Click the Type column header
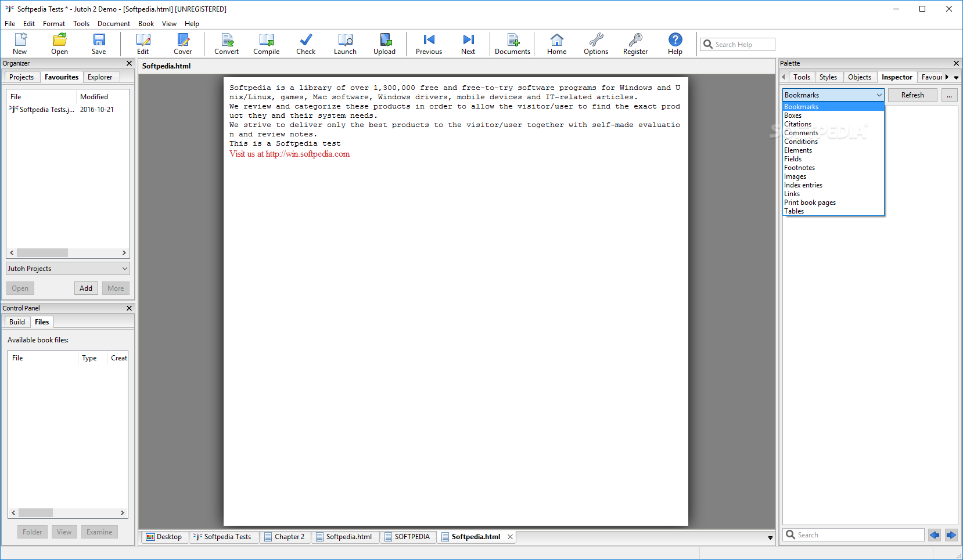Viewport: 963px width, 560px height. (92, 358)
